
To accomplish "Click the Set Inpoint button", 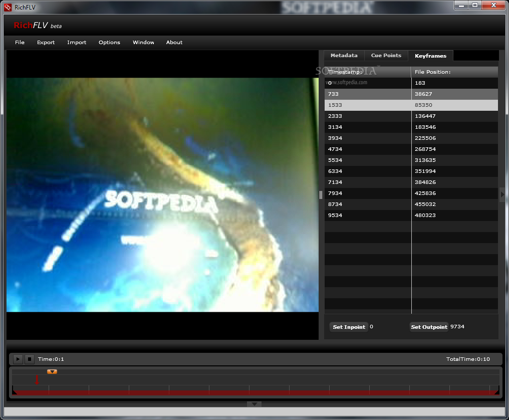I will pyautogui.click(x=349, y=327).
